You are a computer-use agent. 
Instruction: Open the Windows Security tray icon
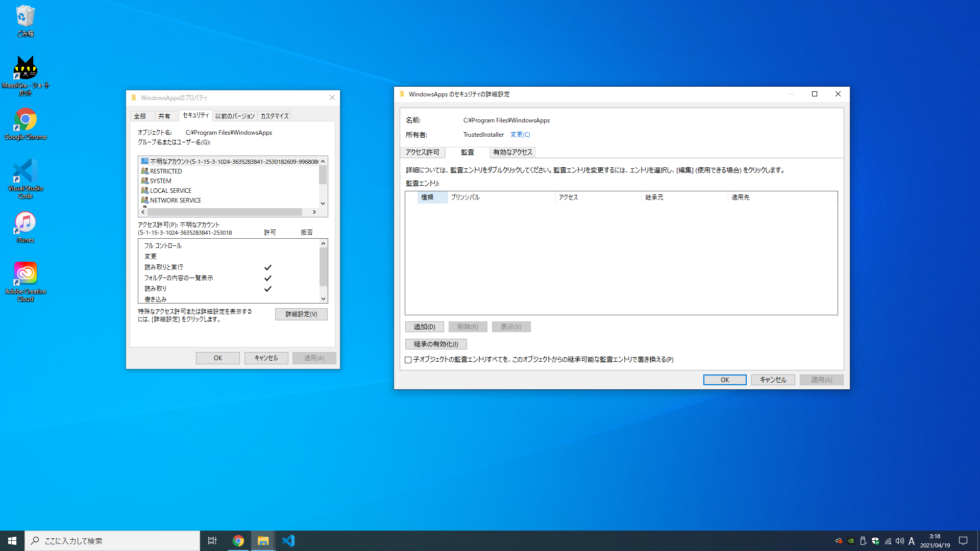click(875, 541)
